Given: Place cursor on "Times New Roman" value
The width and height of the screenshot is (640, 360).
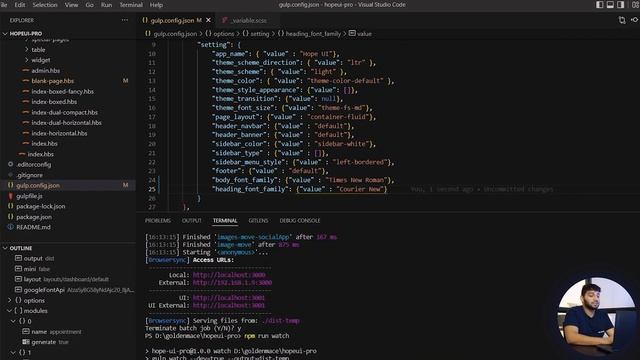Looking at the screenshot, I should pyautogui.click(x=357, y=180).
